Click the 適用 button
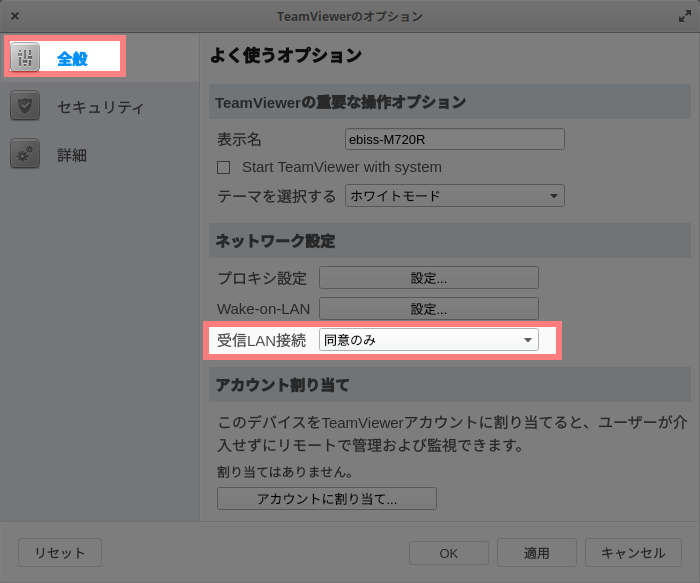 [537, 553]
